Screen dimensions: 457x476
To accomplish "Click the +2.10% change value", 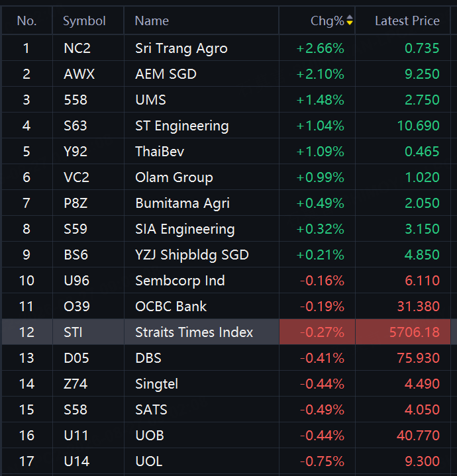I will point(320,74).
